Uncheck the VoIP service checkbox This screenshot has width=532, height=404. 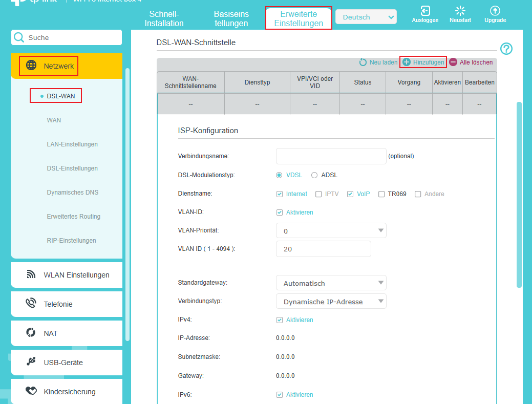[x=350, y=194]
